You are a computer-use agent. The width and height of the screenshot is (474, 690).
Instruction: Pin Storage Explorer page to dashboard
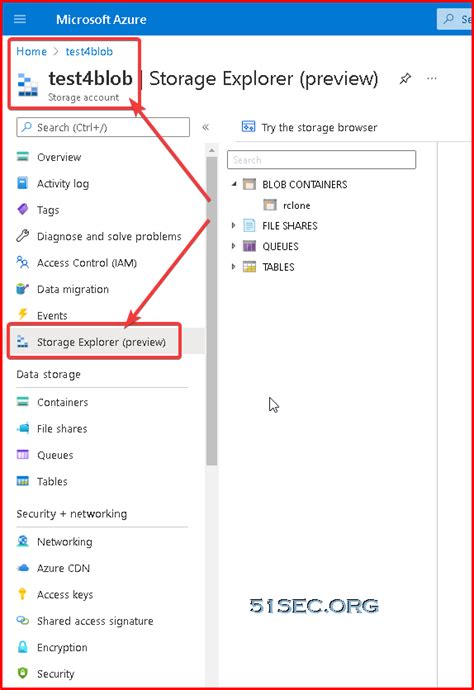(x=405, y=79)
